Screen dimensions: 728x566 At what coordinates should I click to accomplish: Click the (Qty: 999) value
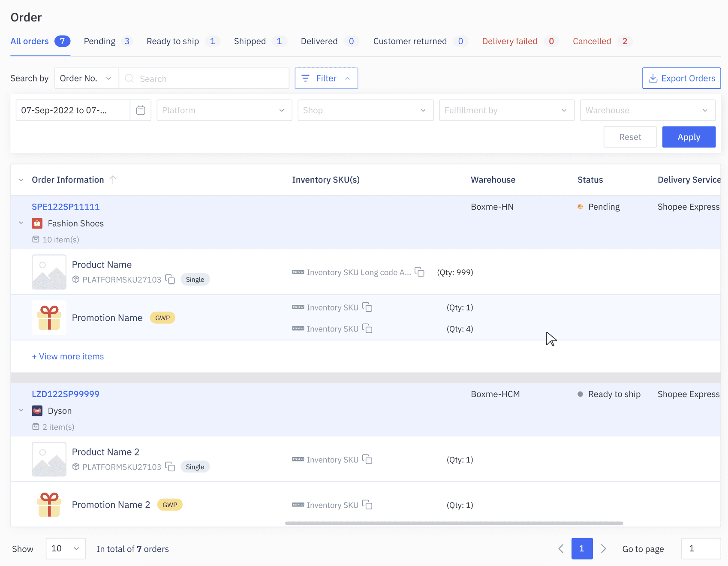tap(455, 272)
